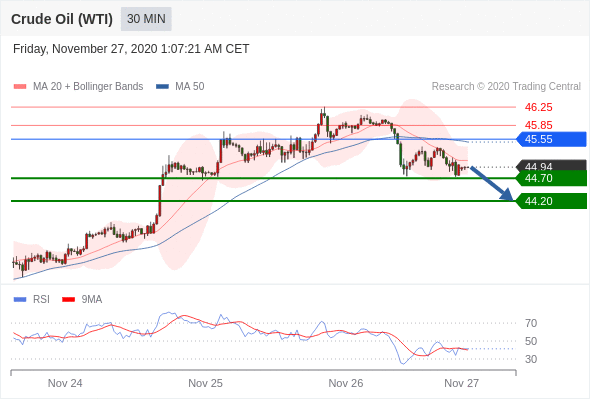Viewport: 590px width, 400px height.
Task: Click the RSI legend label
Action: [x=41, y=300]
